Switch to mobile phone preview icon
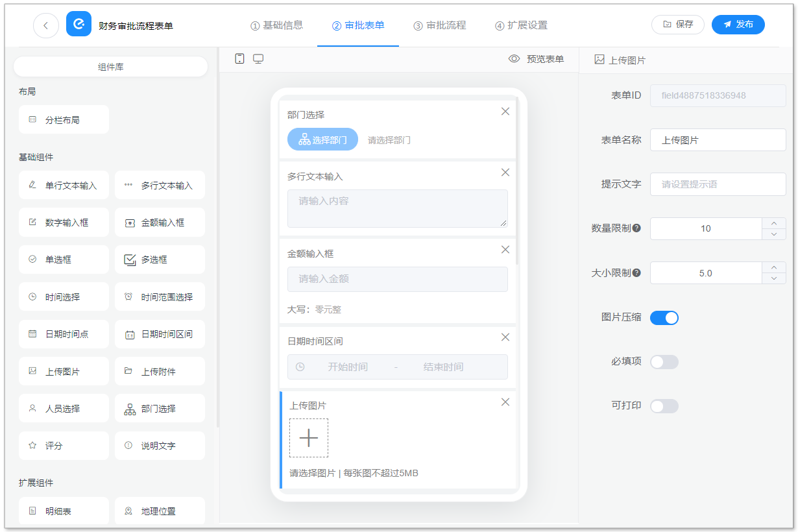798x532 pixels. coord(239,59)
